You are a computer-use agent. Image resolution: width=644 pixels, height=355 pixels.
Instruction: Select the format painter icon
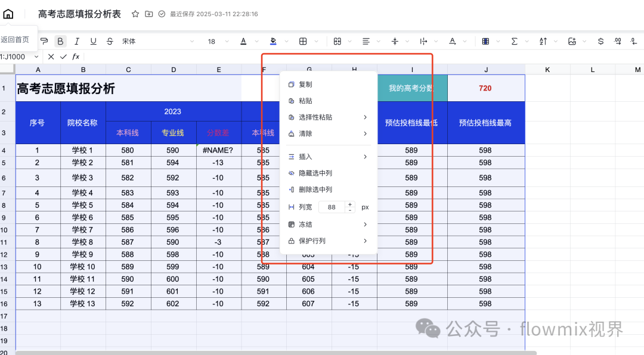(42, 41)
